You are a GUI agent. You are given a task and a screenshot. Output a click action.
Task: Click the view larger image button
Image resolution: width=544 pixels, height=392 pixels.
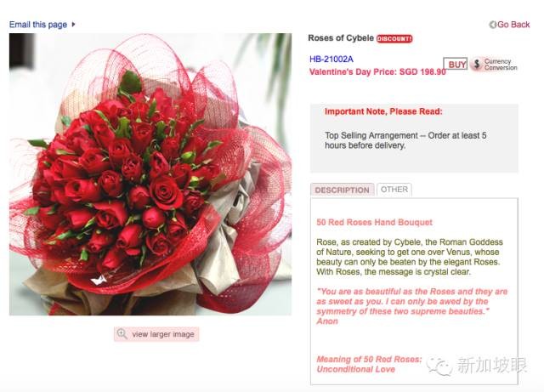tap(156, 334)
